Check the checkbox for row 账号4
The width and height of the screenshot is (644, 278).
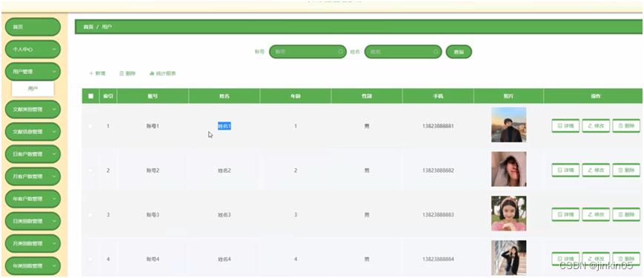click(x=90, y=259)
